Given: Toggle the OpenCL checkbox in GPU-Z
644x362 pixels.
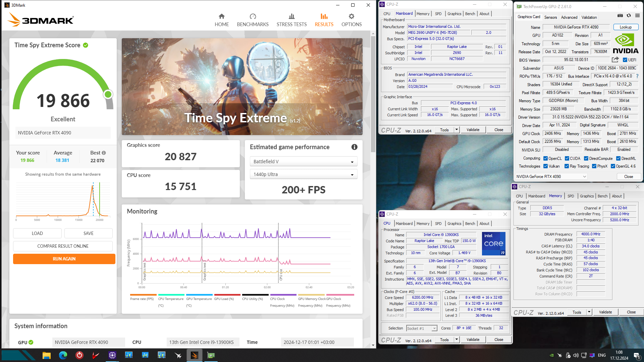Looking at the screenshot, I should click(545, 159).
